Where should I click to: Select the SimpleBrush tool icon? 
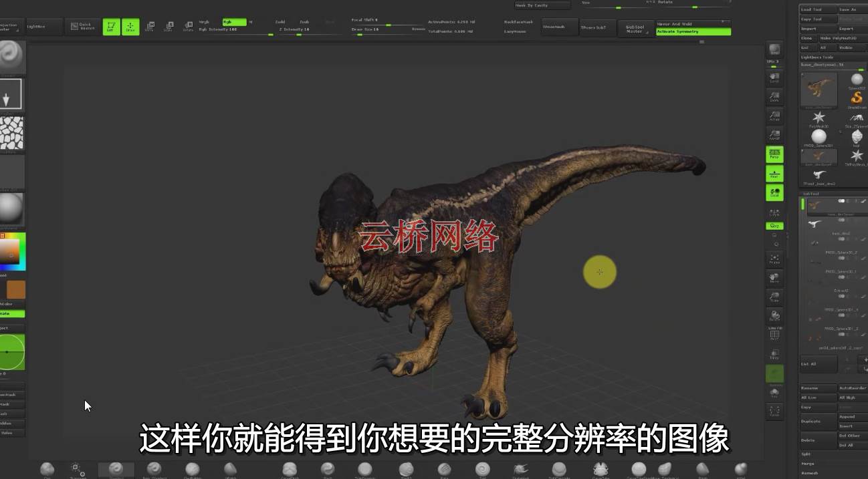point(857,100)
